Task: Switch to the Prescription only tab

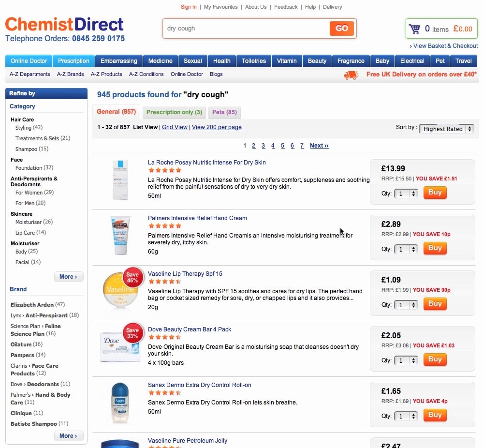Action: click(174, 112)
